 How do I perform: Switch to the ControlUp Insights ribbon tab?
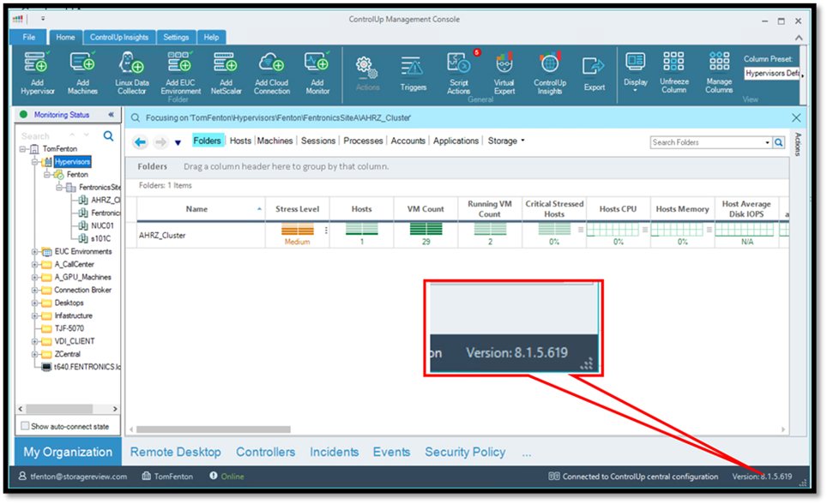[x=119, y=37]
